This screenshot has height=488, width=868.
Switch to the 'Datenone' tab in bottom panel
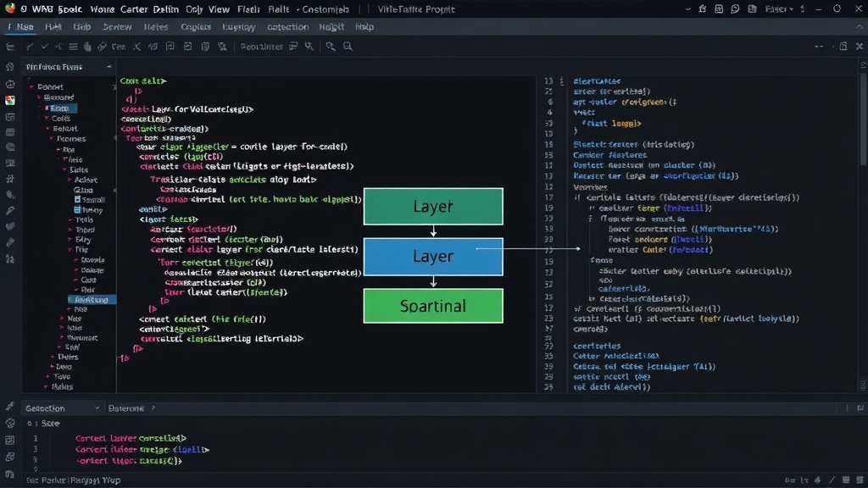126,408
